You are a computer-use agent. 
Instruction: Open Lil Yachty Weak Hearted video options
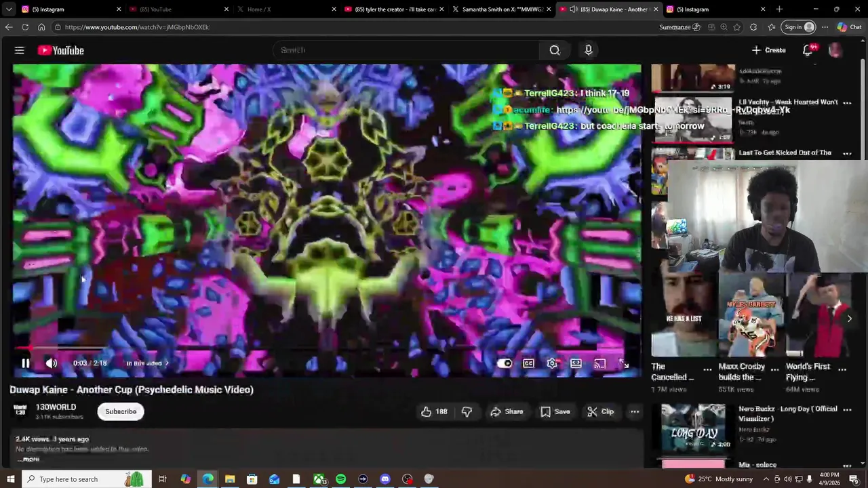(847, 102)
